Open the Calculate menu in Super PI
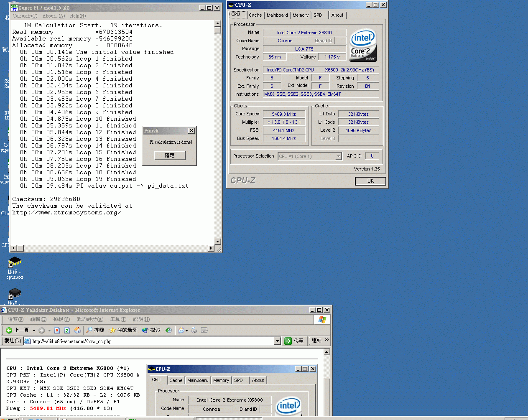Image resolution: width=528 pixels, height=420 pixels. click(x=25, y=16)
